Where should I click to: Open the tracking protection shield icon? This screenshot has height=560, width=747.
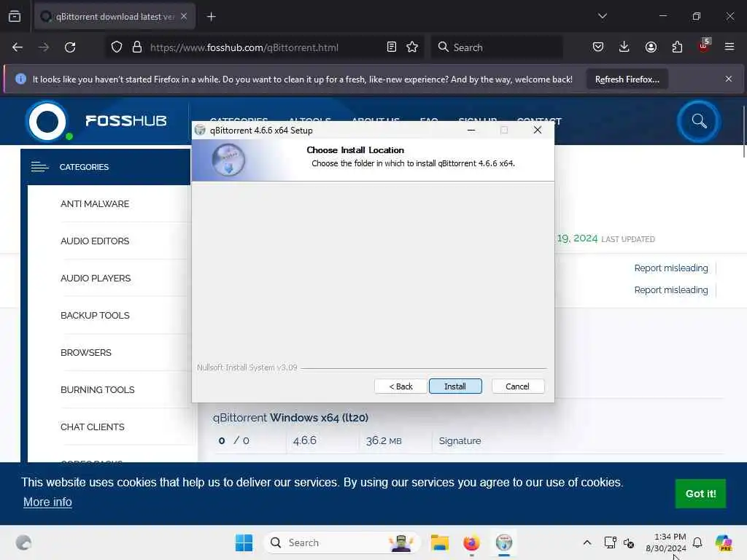coord(117,47)
